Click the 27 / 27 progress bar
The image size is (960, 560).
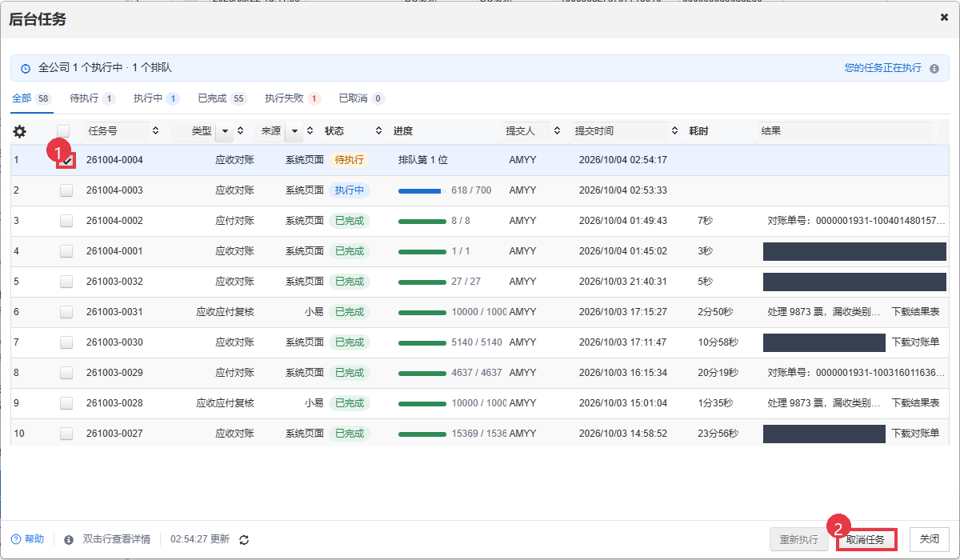422,282
